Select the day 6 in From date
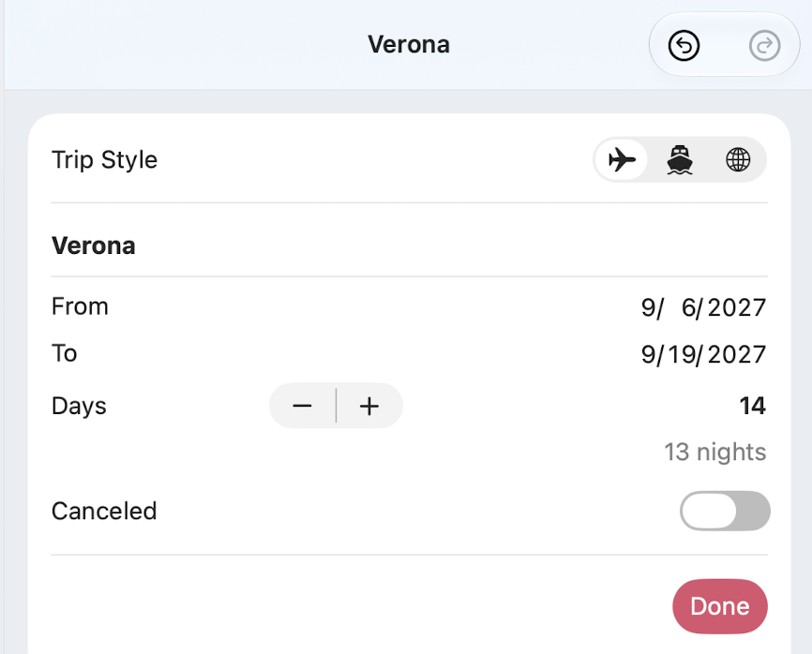 coord(689,308)
